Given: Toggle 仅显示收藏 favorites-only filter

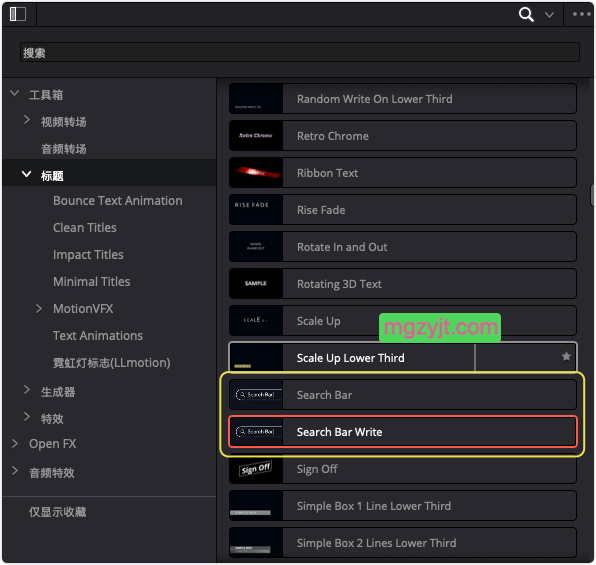Looking at the screenshot, I should (x=58, y=511).
